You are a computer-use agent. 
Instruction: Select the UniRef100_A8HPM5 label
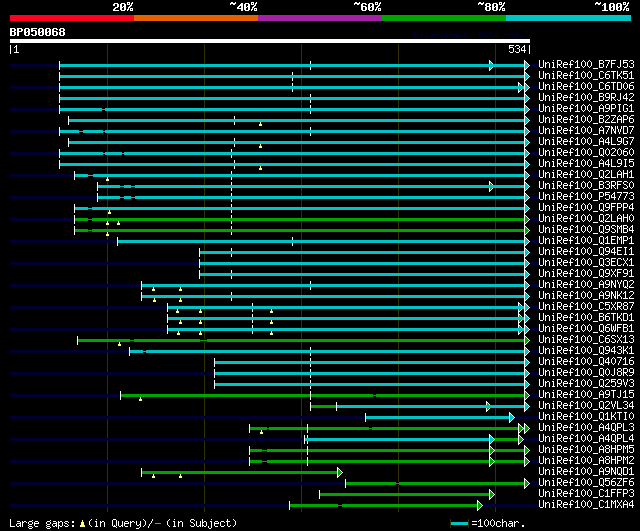(x=586, y=450)
